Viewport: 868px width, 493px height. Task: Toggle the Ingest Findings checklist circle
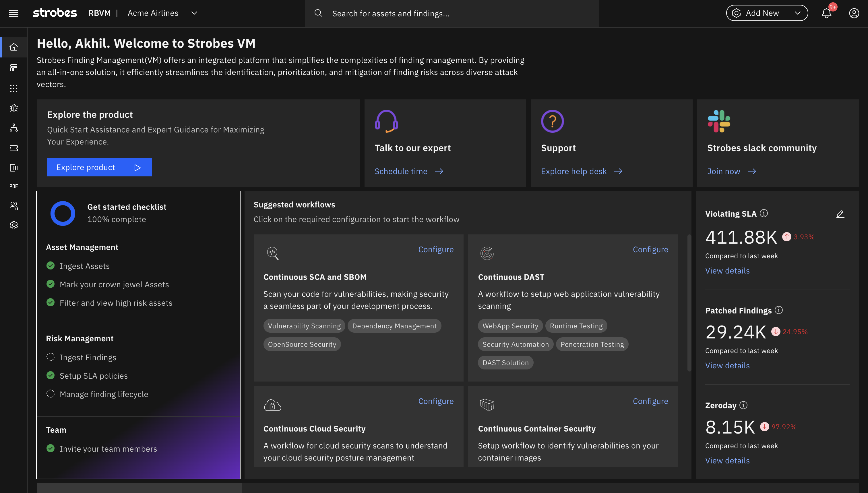click(51, 357)
